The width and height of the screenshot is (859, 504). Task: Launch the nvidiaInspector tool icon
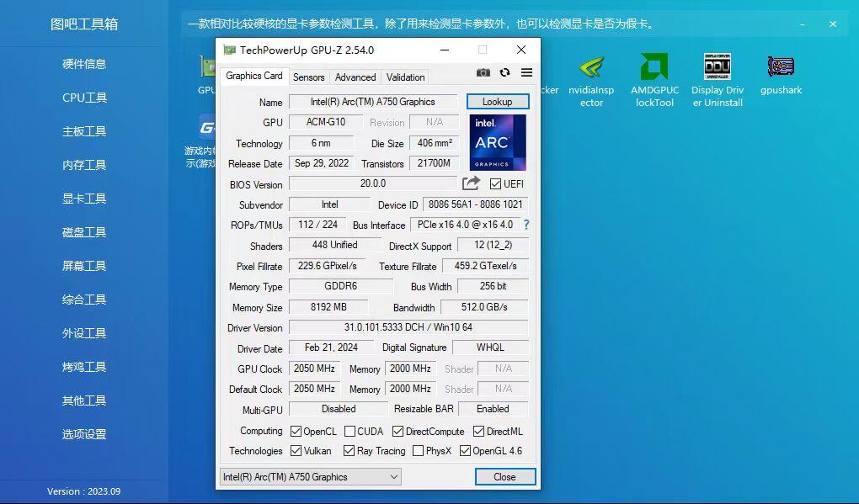pos(591,81)
